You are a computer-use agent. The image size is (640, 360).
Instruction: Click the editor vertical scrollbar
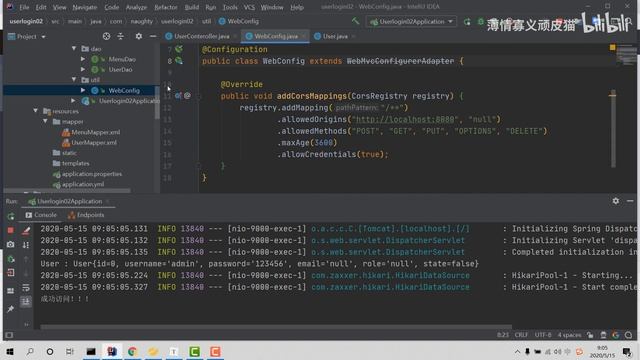[x=613, y=129]
